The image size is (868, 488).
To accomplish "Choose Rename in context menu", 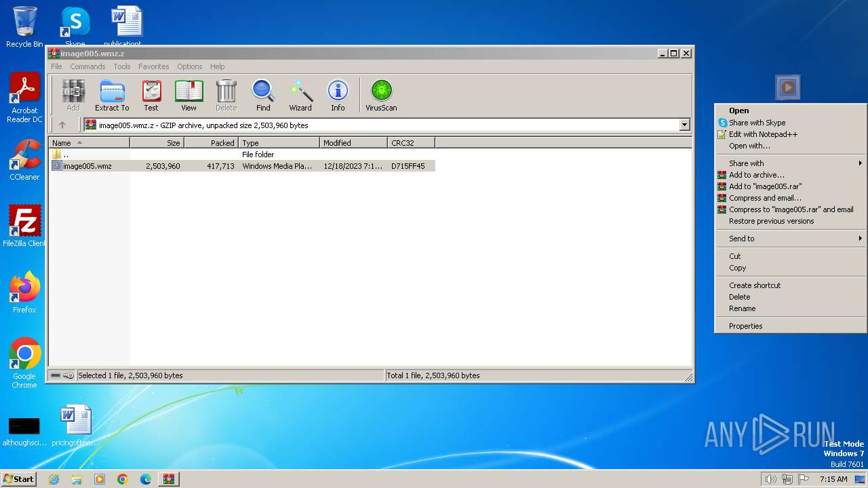I will (790, 308).
